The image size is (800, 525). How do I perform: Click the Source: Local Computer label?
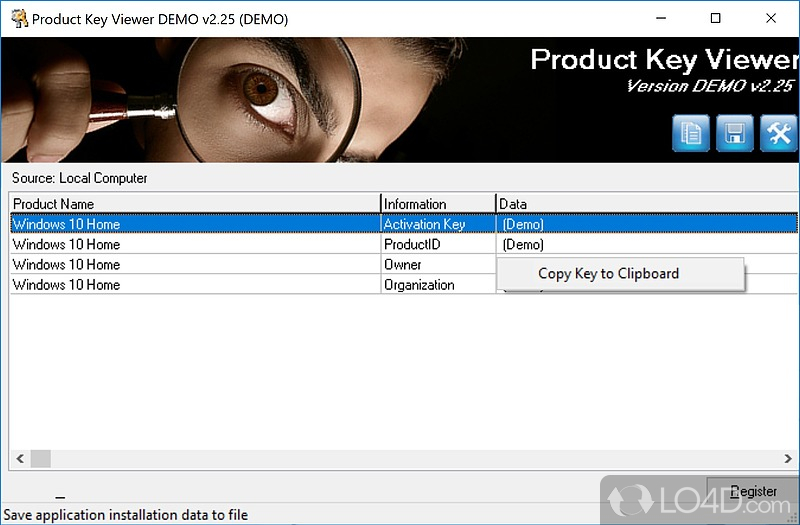click(x=80, y=178)
